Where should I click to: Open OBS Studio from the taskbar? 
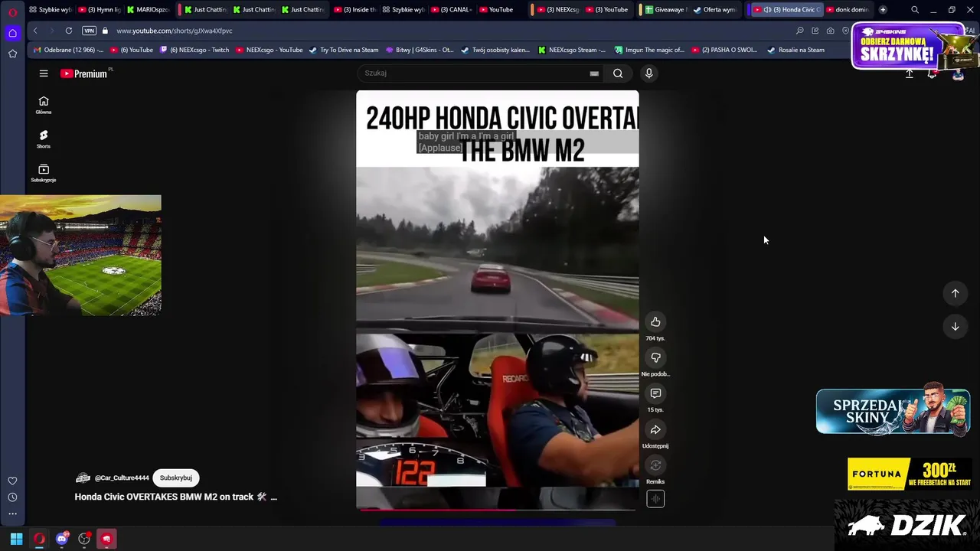click(84, 539)
